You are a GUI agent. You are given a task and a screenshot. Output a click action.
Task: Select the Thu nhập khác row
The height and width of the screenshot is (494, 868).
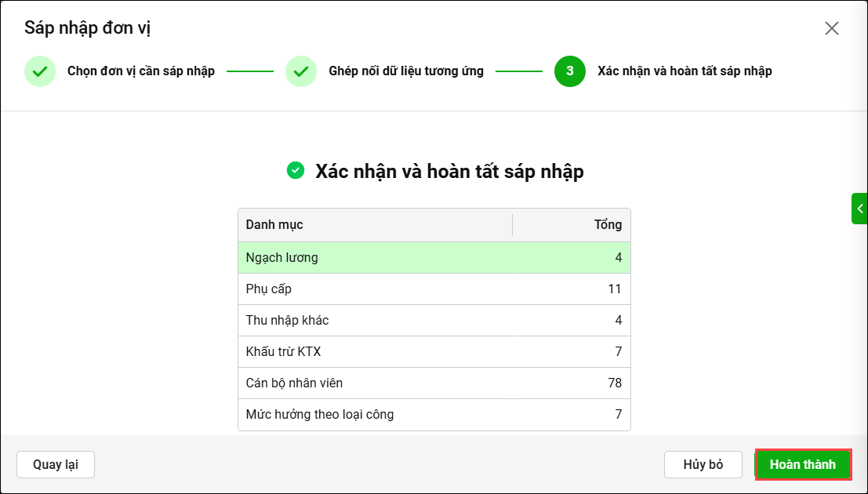point(434,320)
